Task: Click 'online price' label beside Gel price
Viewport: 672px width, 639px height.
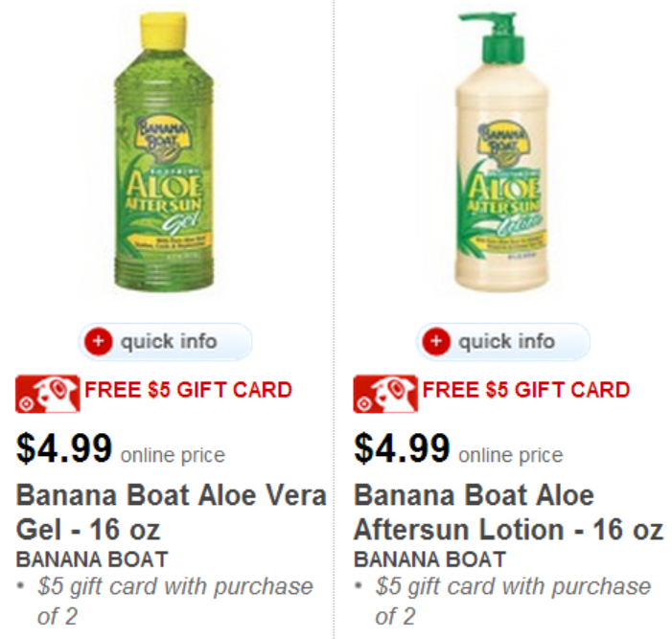Action: point(173,455)
